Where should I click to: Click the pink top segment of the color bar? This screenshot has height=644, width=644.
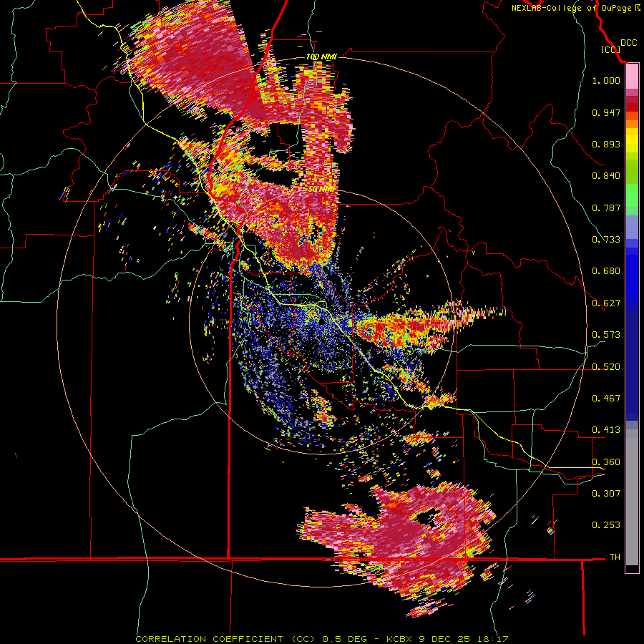pyautogui.click(x=632, y=77)
